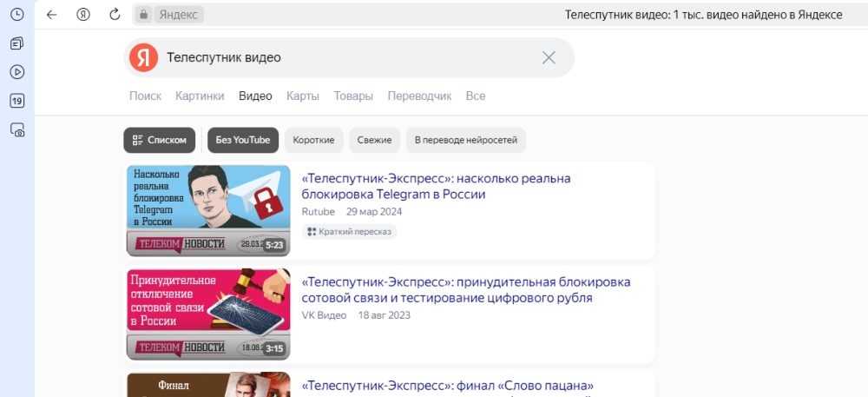Click the 18 авг 2023 date
Image resolution: width=868 pixels, height=397 pixels.
[x=385, y=315]
